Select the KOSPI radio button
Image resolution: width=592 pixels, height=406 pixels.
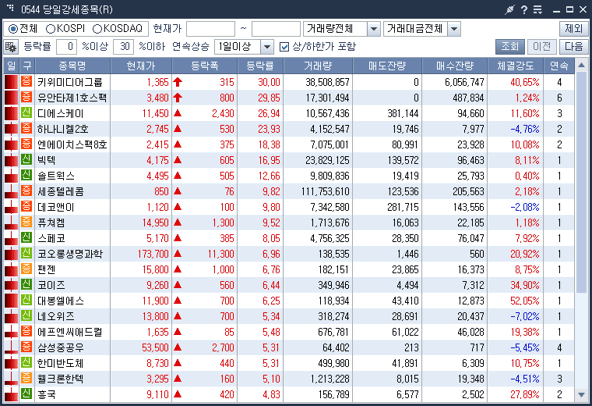(50, 29)
